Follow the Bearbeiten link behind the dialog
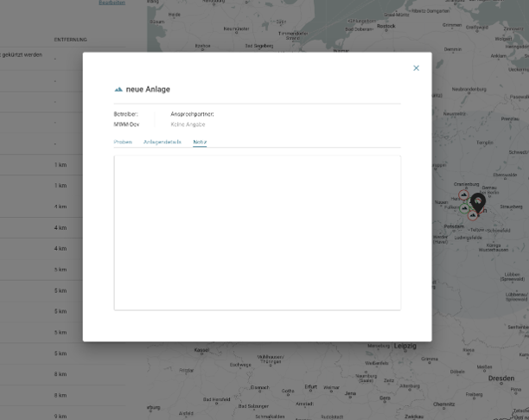The width and height of the screenshot is (529, 420). tap(112, 3)
